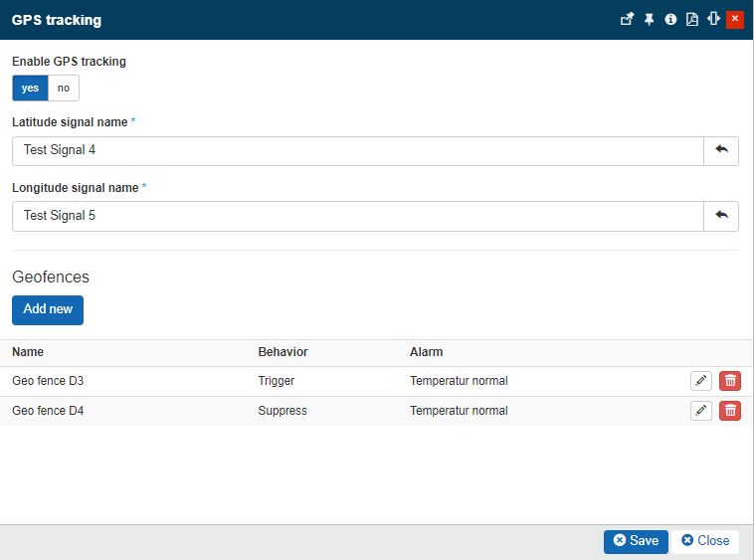
Task: Delete the Geo fence D3 entry
Action: 730,381
